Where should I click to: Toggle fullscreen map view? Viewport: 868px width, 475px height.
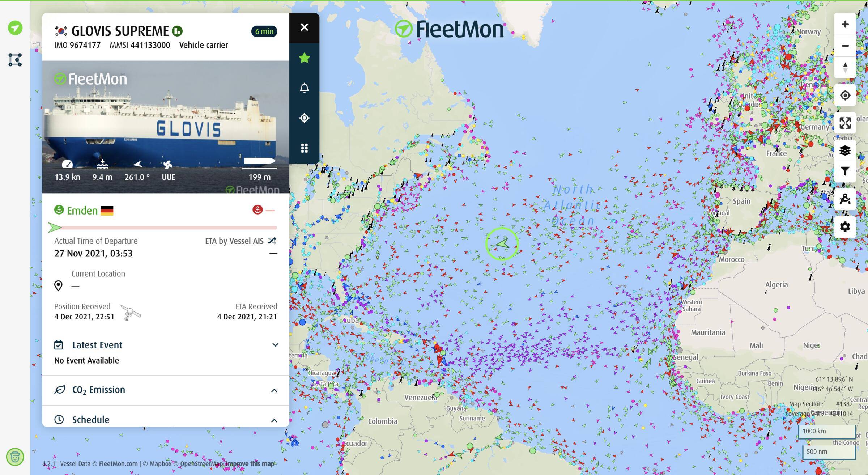[845, 123]
